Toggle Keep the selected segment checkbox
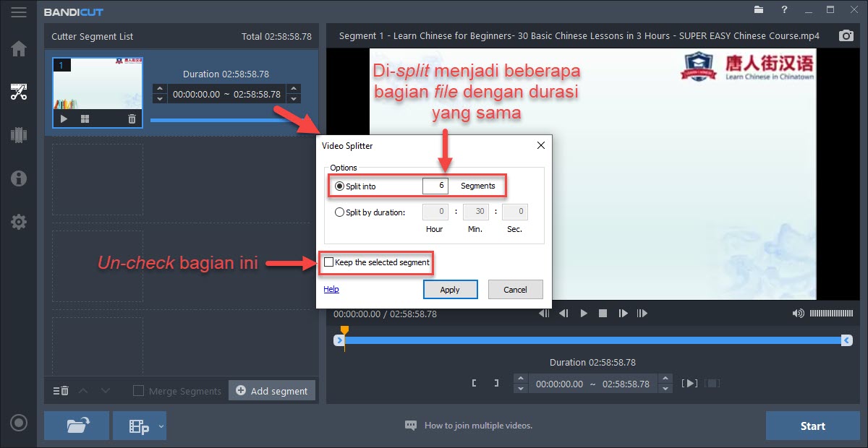868x448 pixels. tap(329, 262)
